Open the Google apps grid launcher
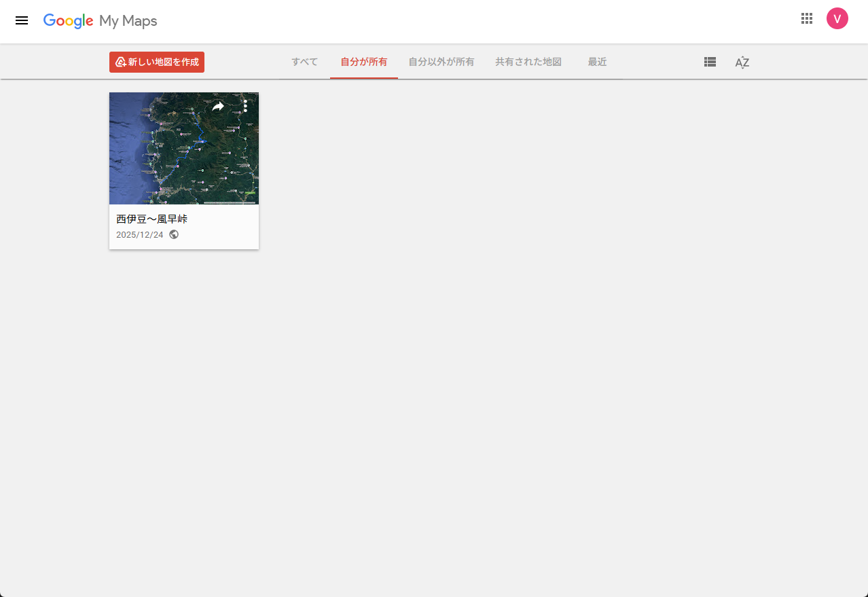 [806, 18]
